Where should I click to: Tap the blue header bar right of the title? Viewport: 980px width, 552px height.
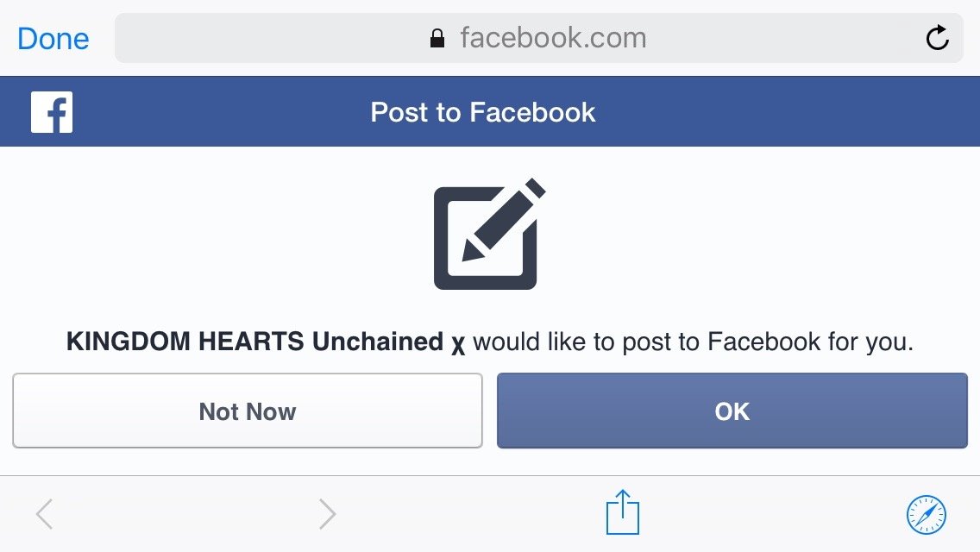(776, 112)
